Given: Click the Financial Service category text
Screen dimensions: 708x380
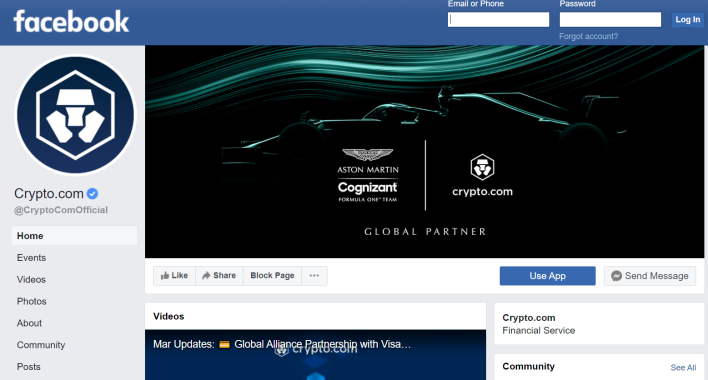Looking at the screenshot, I should (x=539, y=330).
